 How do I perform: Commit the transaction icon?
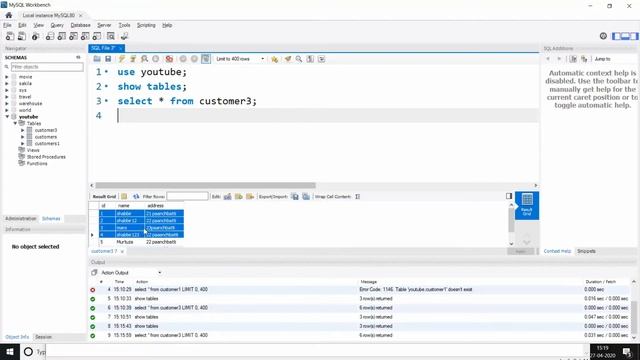click(x=183, y=59)
